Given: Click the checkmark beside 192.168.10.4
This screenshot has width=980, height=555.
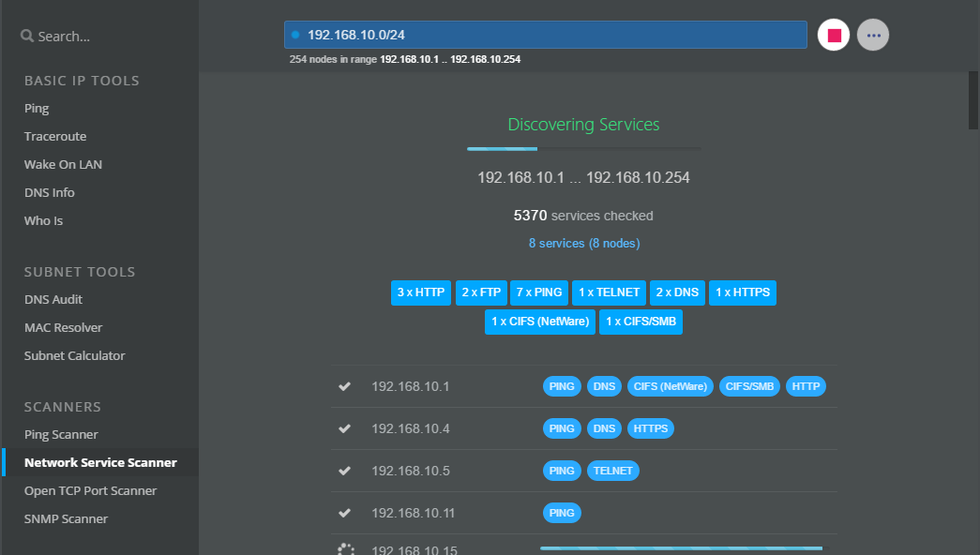Looking at the screenshot, I should 344,427.
